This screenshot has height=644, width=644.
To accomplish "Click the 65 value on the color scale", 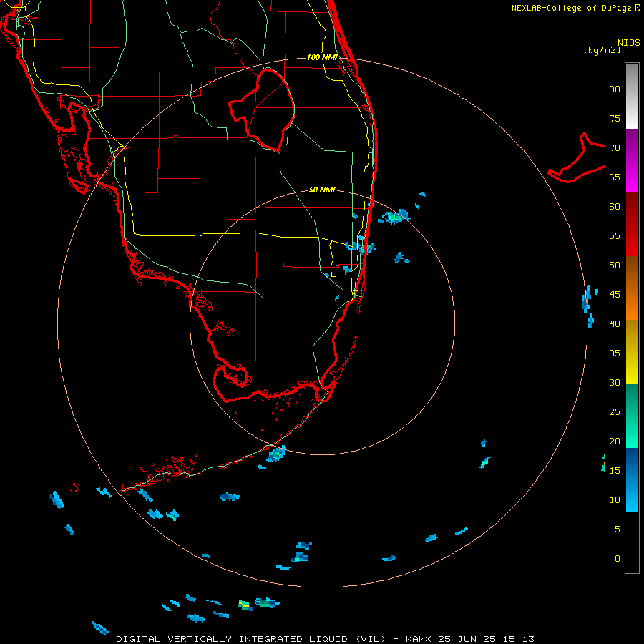I will click(x=615, y=177).
